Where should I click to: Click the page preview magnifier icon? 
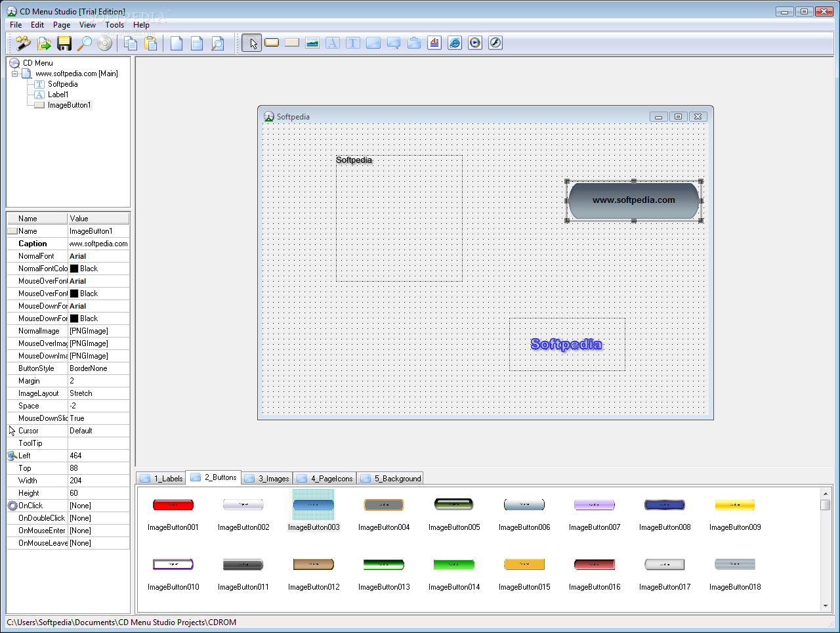point(217,43)
